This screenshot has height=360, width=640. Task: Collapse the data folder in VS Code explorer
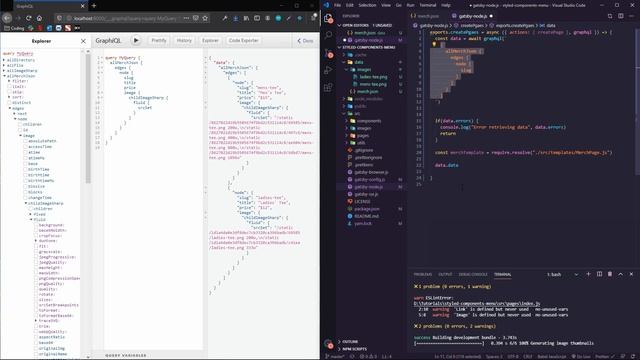(344, 62)
